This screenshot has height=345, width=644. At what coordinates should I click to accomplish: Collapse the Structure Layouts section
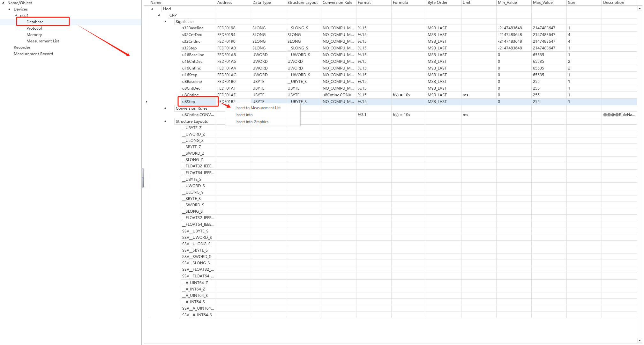(165, 121)
